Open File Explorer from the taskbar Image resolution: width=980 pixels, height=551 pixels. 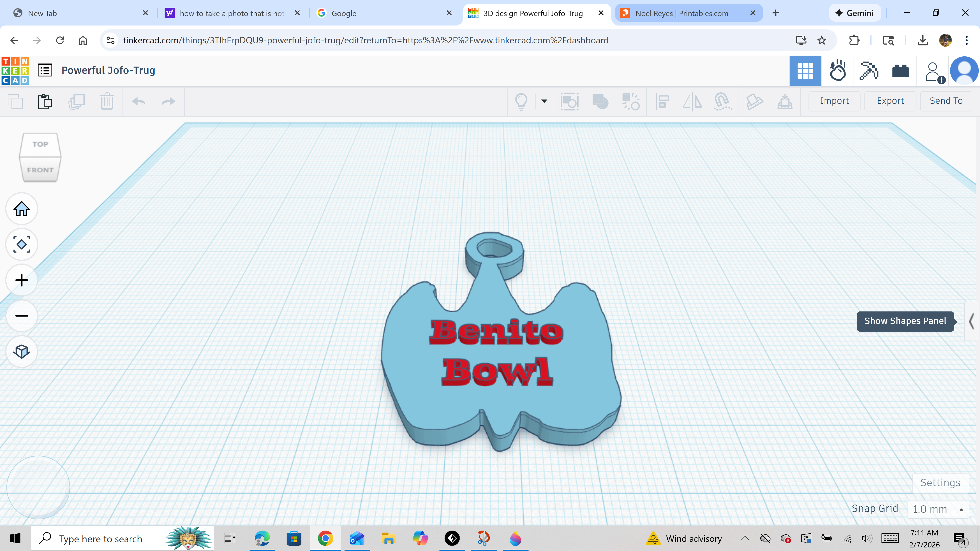(388, 539)
